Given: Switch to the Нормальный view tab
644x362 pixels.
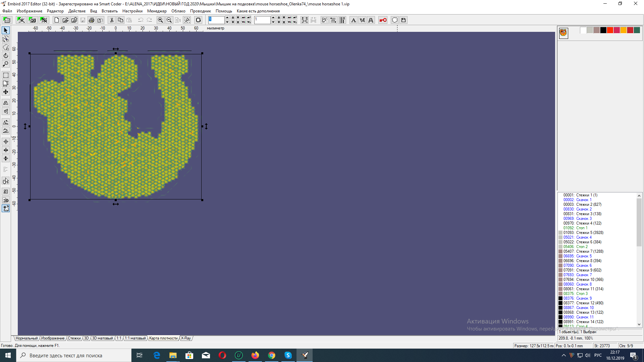Looking at the screenshot, I should coord(26,338).
